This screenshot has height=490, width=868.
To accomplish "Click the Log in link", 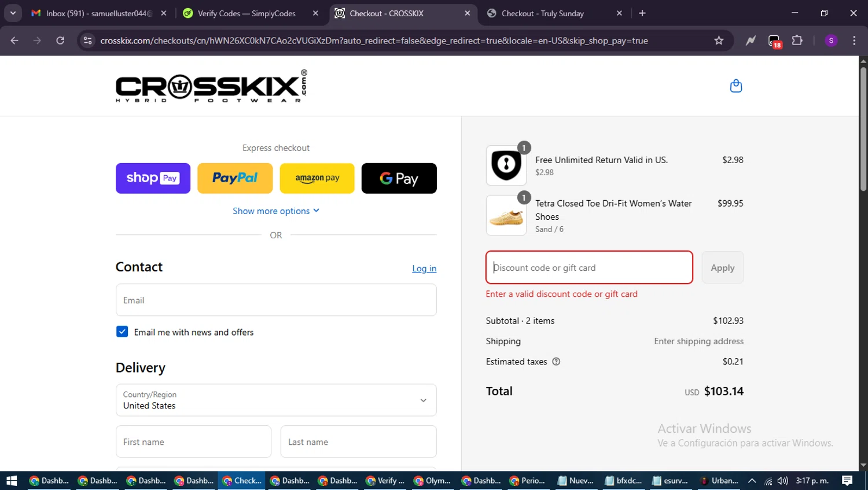I will [424, 268].
